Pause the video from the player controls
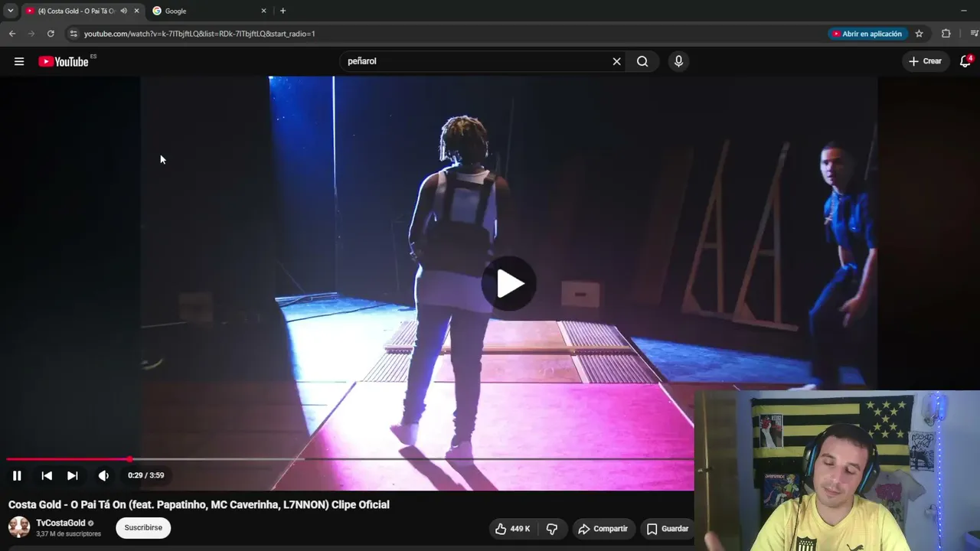 (17, 475)
